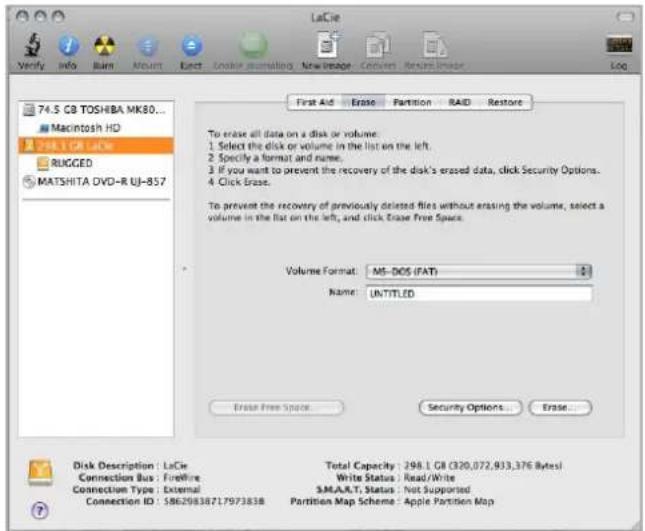The image size is (645, 531).
Task: Click the Name field containing UNTITLED
Action: (x=479, y=293)
